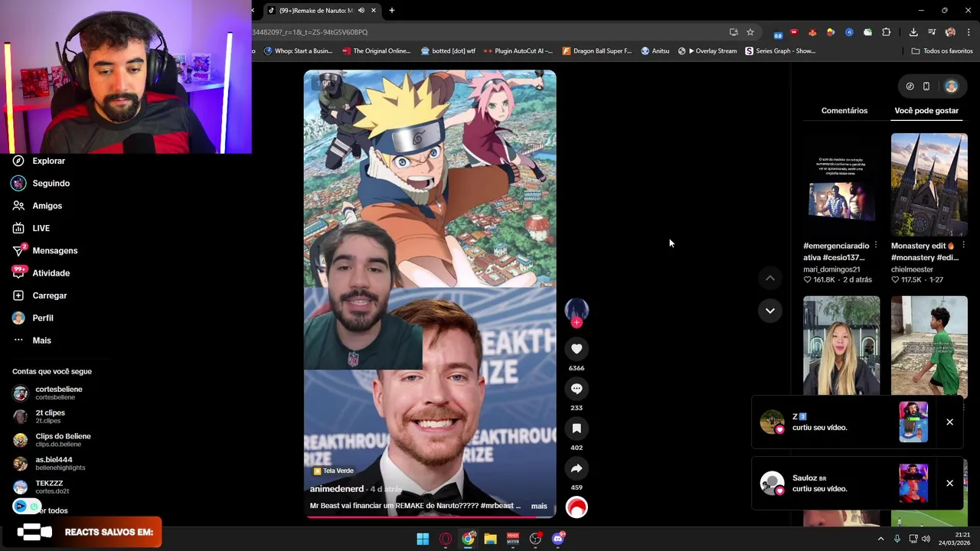Go to Amigos section
Image resolution: width=980 pixels, height=551 pixels.
click(37, 206)
